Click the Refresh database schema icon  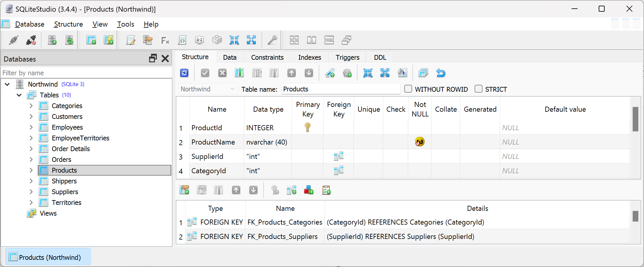(x=69, y=40)
